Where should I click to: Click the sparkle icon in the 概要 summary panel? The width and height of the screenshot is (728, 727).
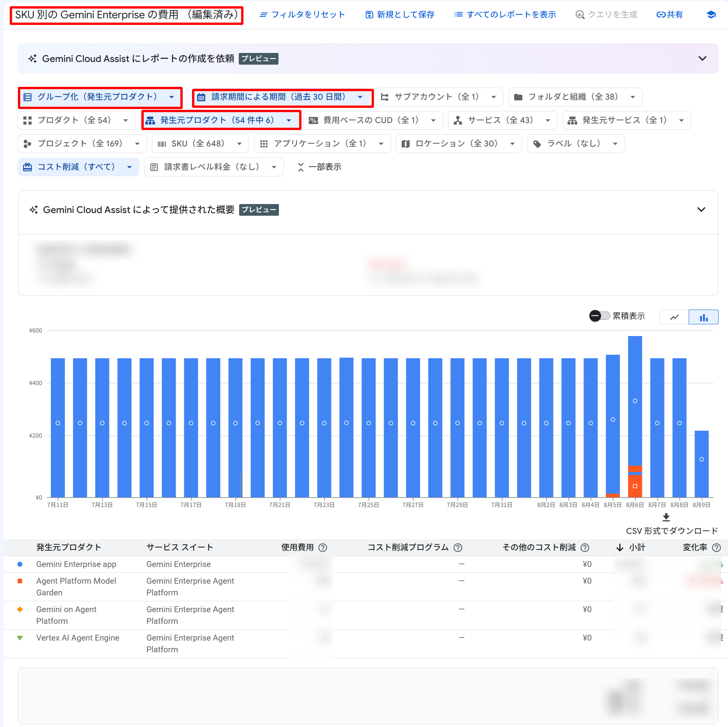click(34, 210)
